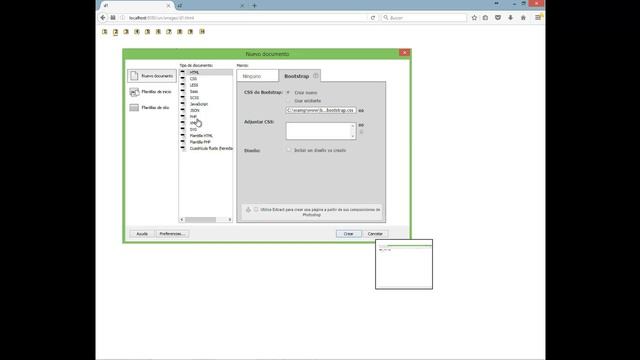
Task: Open page link number 1
Action: [104, 31]
